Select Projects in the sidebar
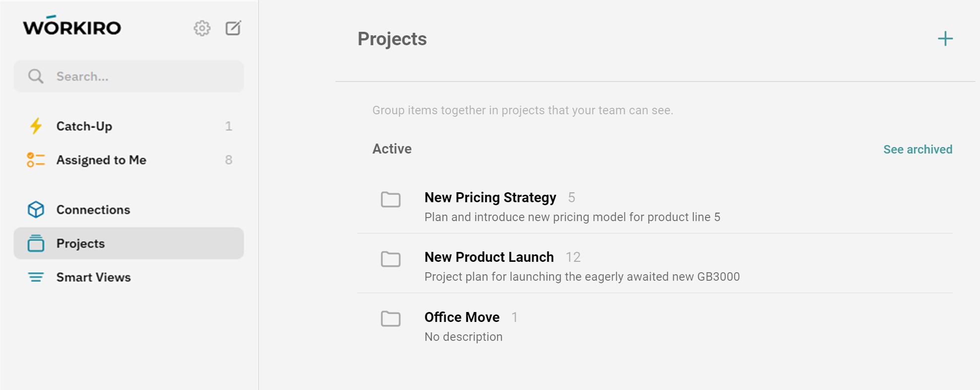The image size is (980, 390). [x=80, y=243]
